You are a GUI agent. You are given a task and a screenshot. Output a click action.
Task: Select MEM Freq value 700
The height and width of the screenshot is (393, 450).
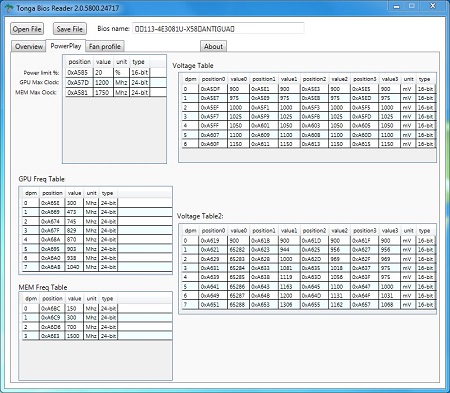click(x=74, y=327)
